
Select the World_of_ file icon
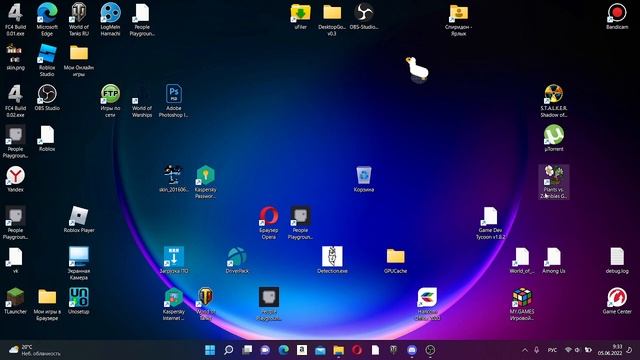point(522,260)
